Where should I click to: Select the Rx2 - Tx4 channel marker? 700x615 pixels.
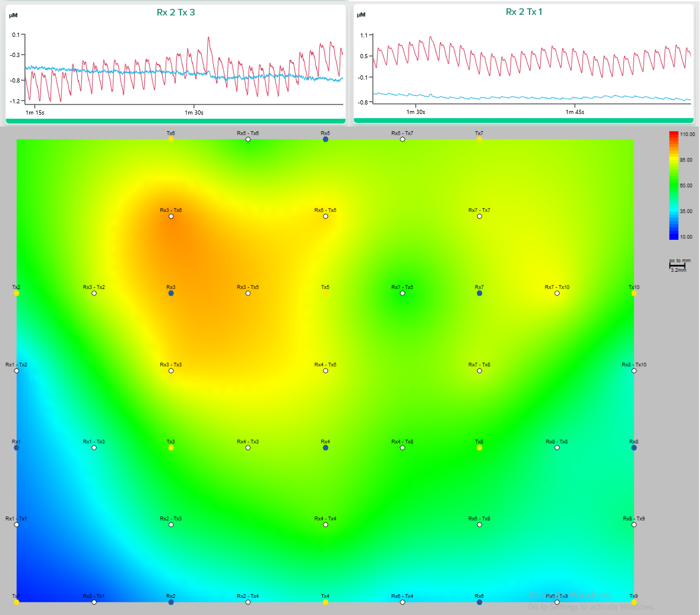(x=248, y=602)
